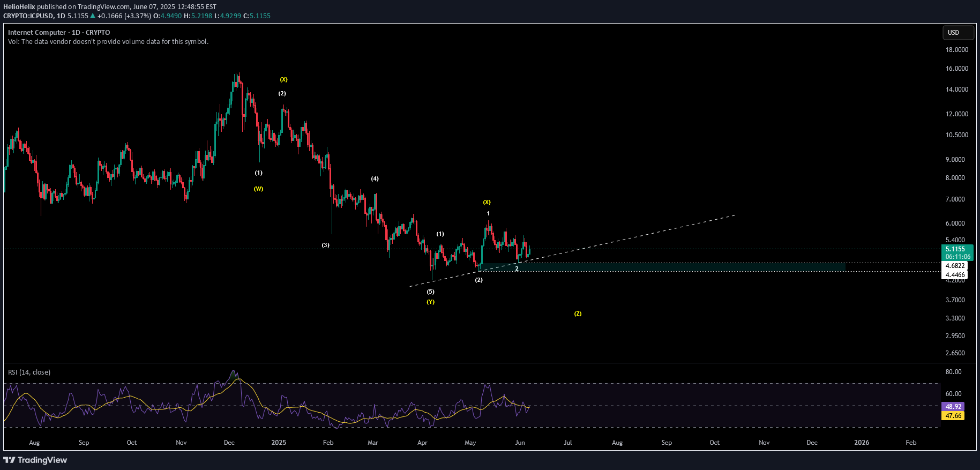Select the green 5.1155 current price label
The width and height of the screenshot is (980, 470).
957,249
